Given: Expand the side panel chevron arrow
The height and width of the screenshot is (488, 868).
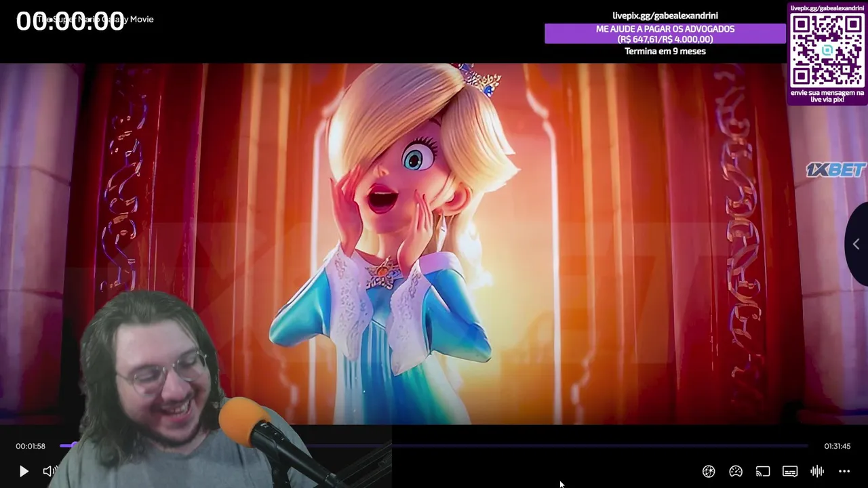Looking at the screenshot, I should (x=856, y=244).
